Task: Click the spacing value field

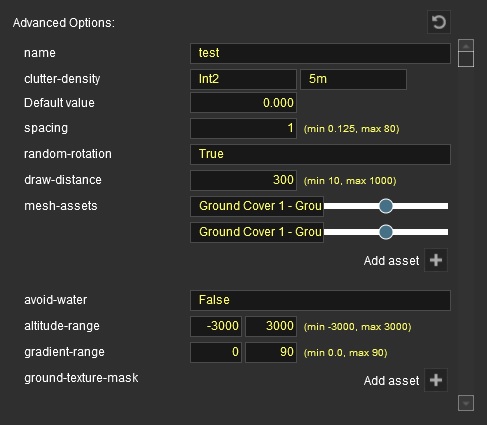Action: (243, 128)
